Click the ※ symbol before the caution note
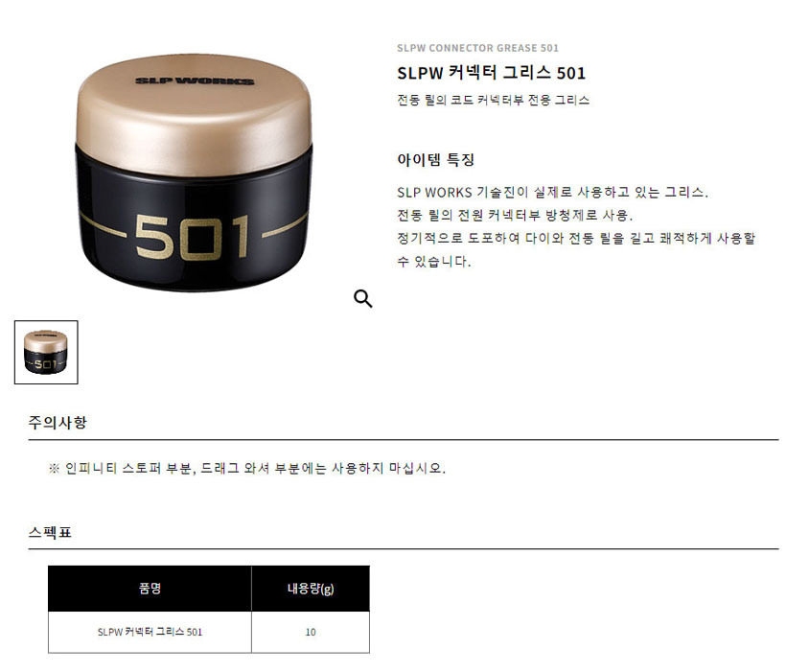786x672 pixels. pyautogui.click(x=54, y=469)
